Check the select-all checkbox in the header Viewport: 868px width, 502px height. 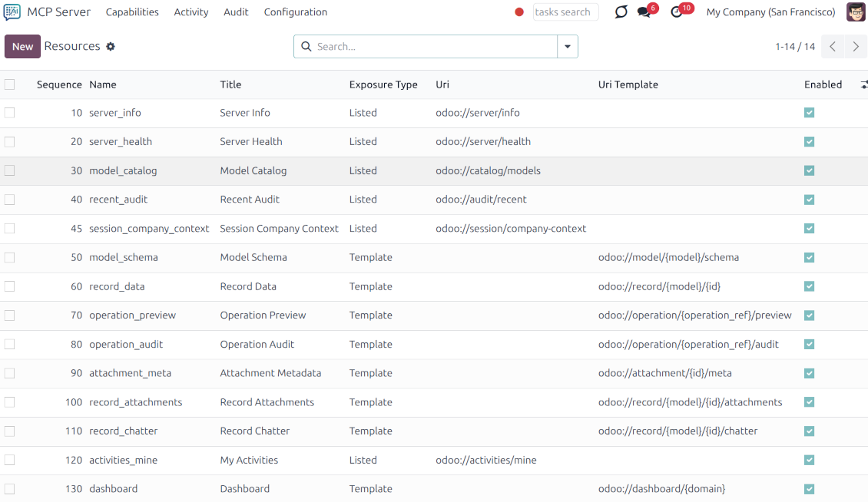(x=10, y=84)
